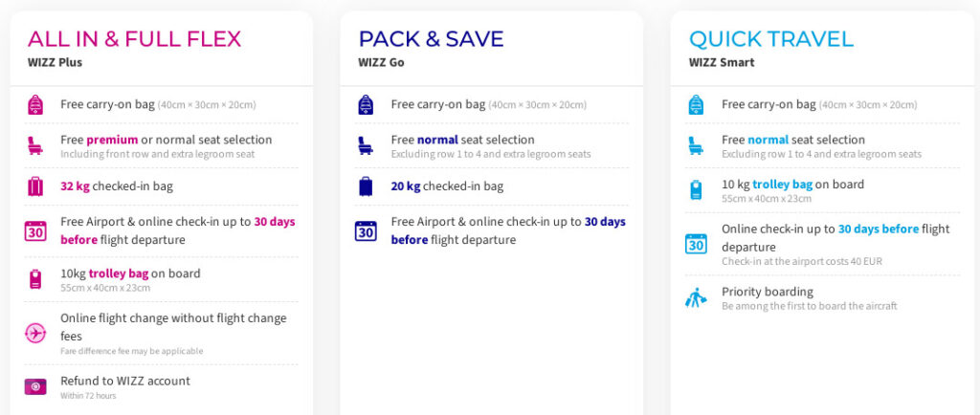Click the pink 32 kg suitcase icon
Screen dimensions: 980x415
34,186
